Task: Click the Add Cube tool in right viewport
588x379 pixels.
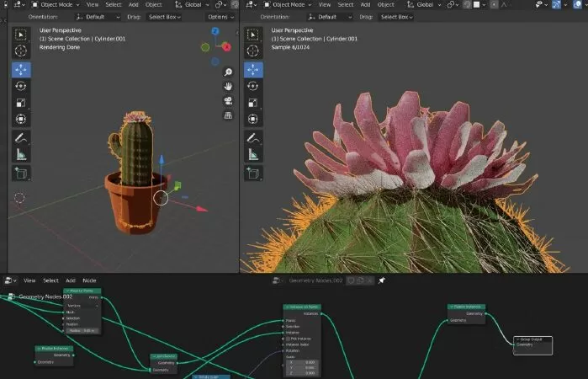Action: pyautogui.click(x=253, y=173)
